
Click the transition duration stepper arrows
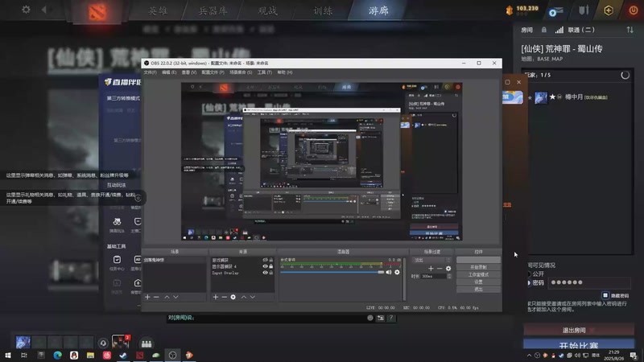(449, 276)
